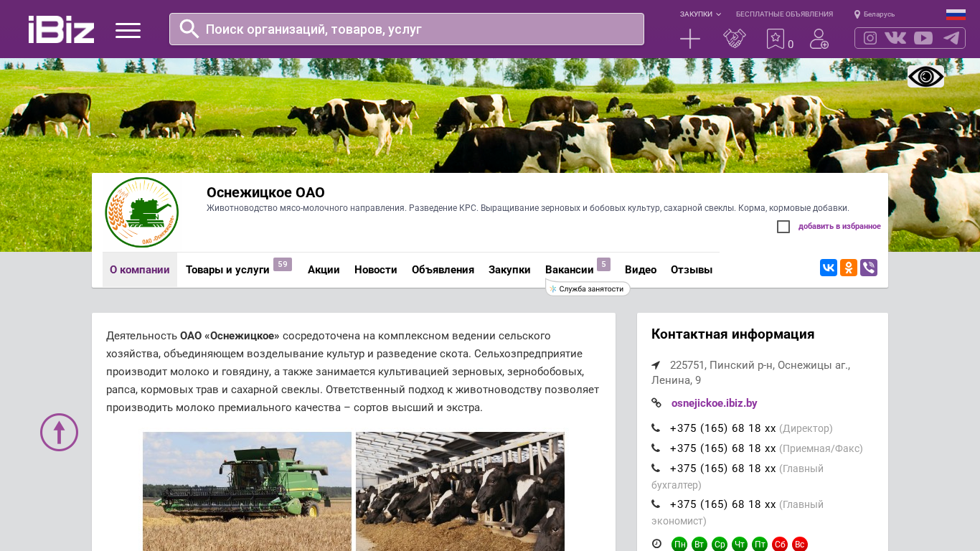
Task: Open the Telegram icon in header
Action: (x=951, y=38)
